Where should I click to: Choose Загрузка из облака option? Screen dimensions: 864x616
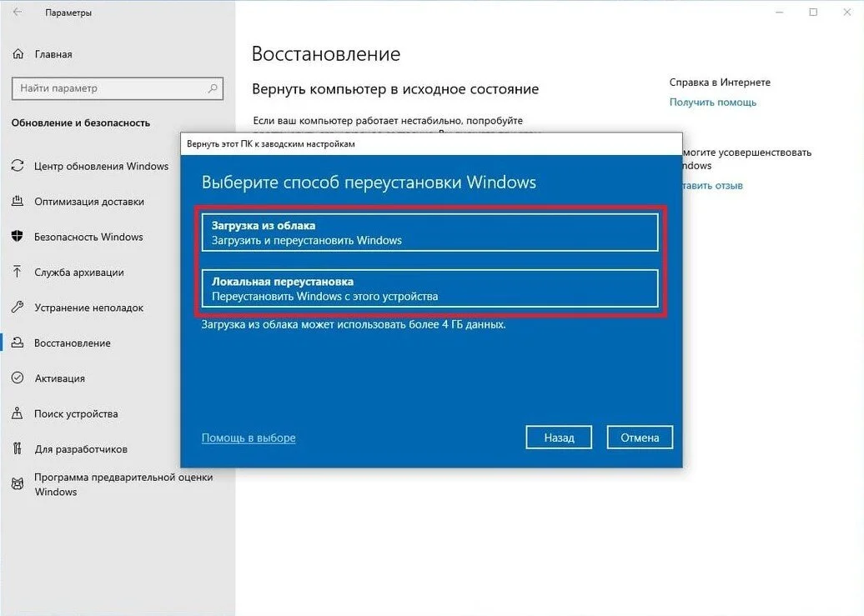tap(429, 233)
